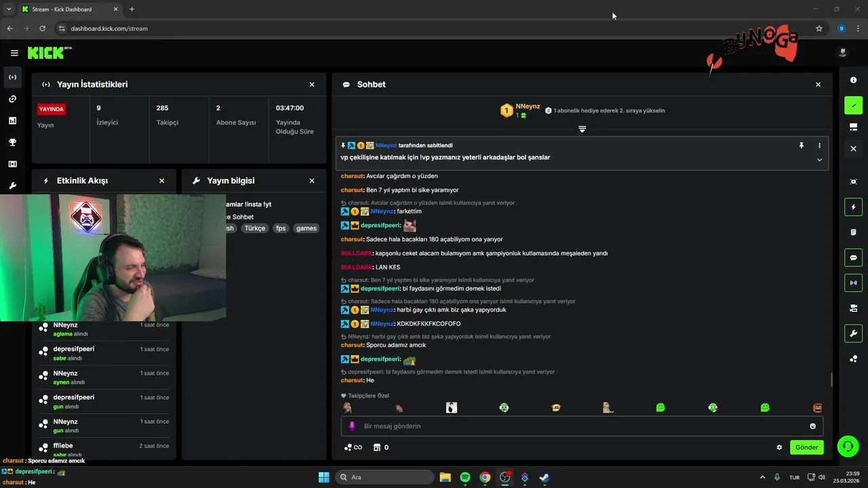This screenshot has width=868, height=488.
Task: Show hidden system tray icons
Action: click(762, 477)
